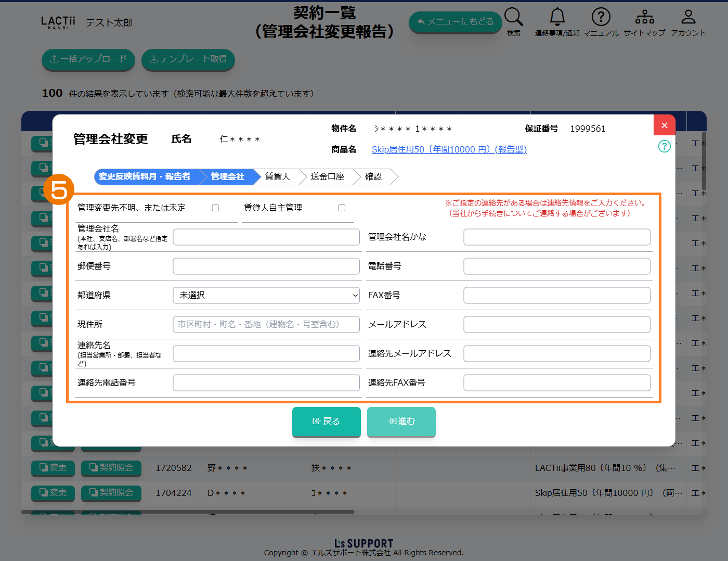Expand the 都道府県 dropdown
This screenshot has width=728, height=561.
(266, 295)
